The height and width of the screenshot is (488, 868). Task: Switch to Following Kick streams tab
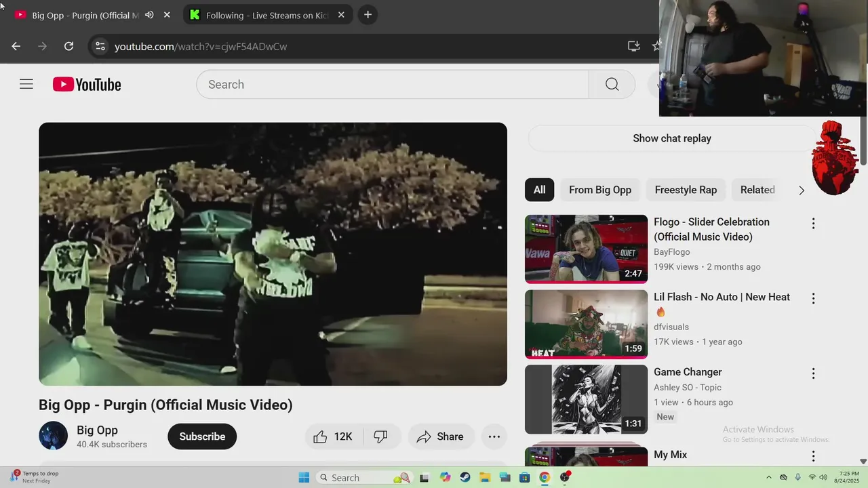(x=267, y=15)
